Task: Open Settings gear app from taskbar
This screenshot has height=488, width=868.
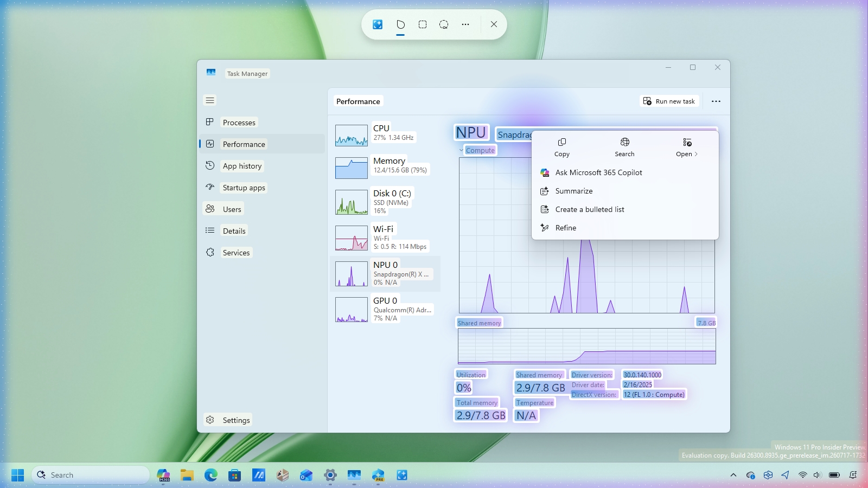Action: point(330,475)
